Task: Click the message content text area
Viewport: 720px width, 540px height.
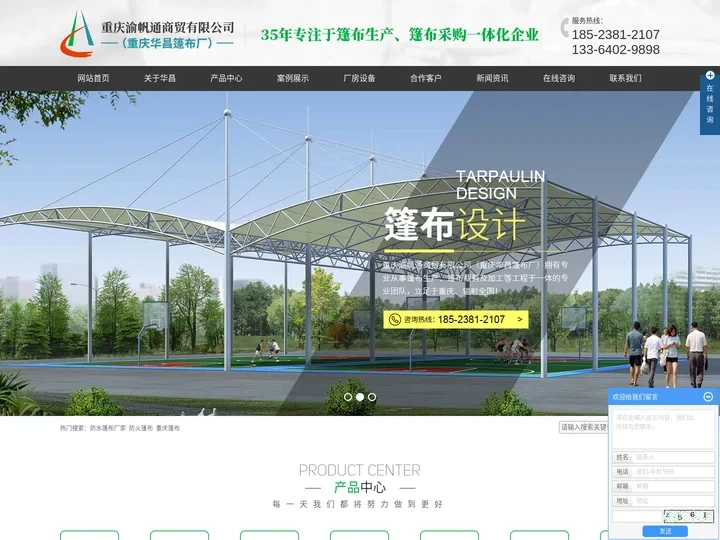Action: tap(663, 429)
